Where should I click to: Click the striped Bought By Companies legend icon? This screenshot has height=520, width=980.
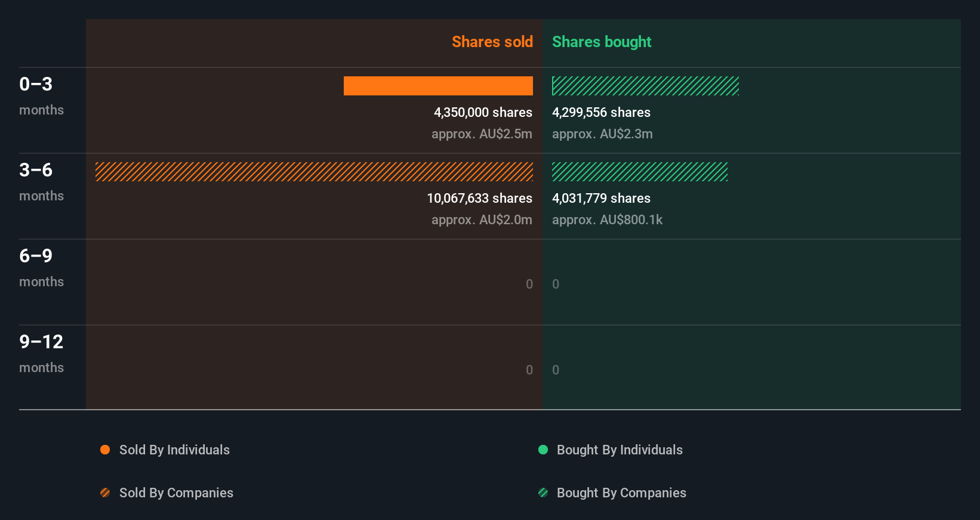click(x=543, y=493)
